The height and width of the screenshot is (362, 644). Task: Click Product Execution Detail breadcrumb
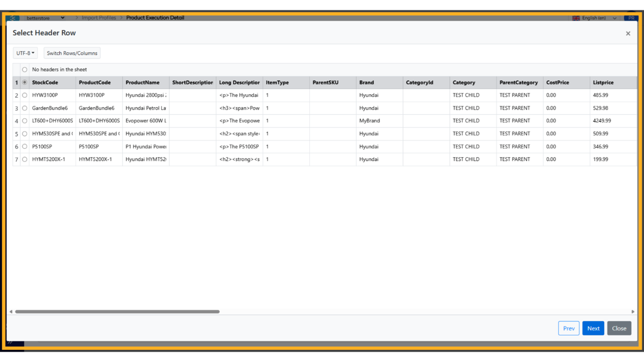pyautogui.click(x=155, y=18)
